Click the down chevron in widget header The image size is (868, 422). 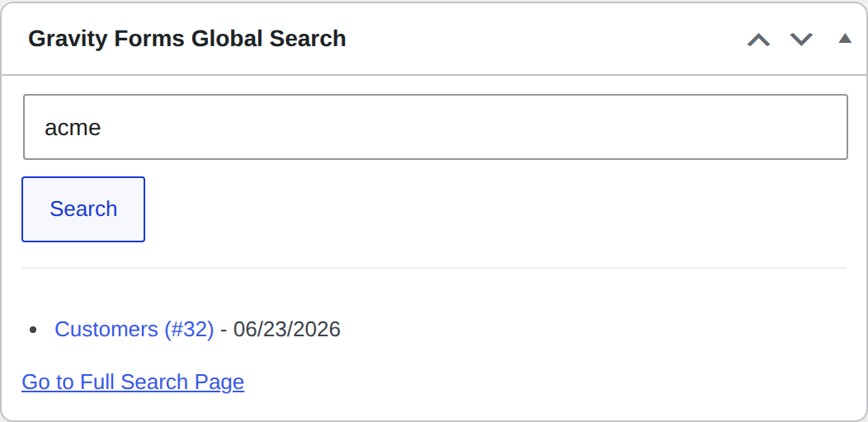pos(801,40)
